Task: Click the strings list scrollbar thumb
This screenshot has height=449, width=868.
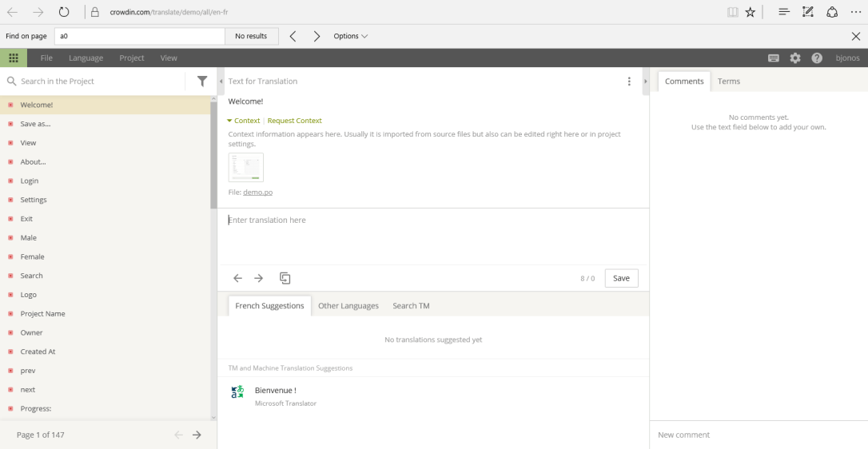Action: tap(213, 155)
